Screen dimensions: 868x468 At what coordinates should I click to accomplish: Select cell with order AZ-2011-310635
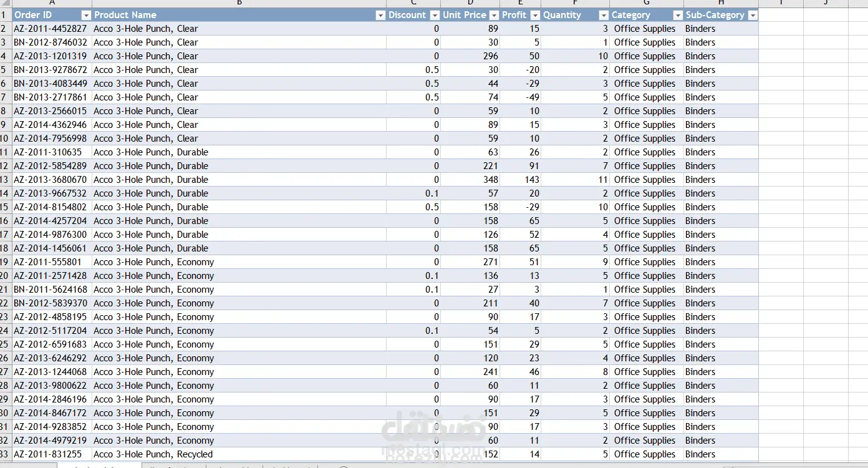pyautogui.click(x=52, y=152)
